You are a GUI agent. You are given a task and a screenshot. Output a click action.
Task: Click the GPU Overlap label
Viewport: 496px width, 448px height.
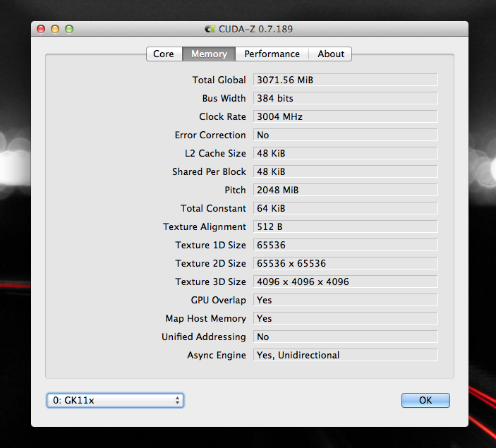(x=218, y=300)
